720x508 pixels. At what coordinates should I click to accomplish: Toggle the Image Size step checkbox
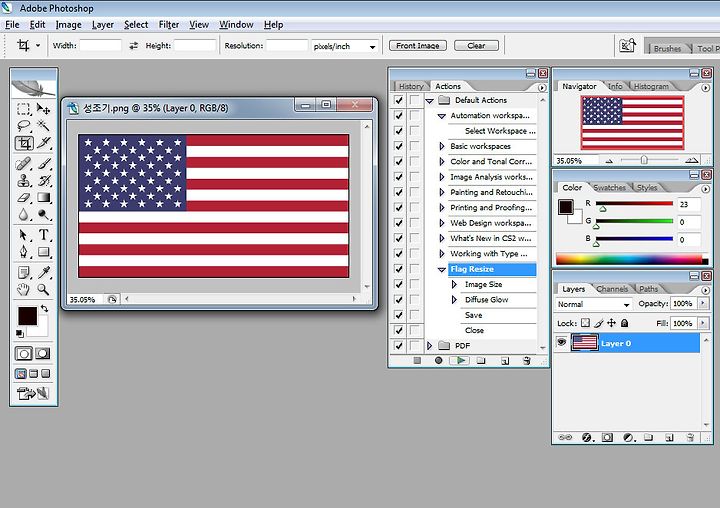tap(399, 284)
